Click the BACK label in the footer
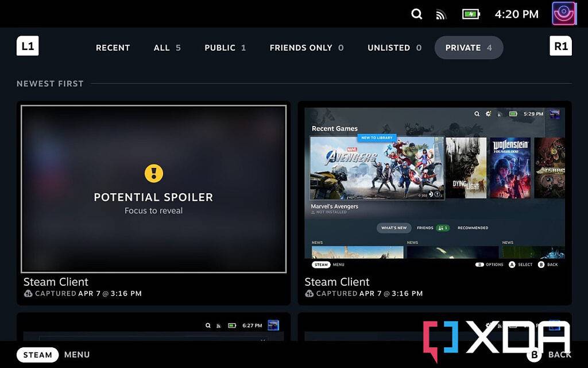This screenshot has height=368, width=588. 560,355
